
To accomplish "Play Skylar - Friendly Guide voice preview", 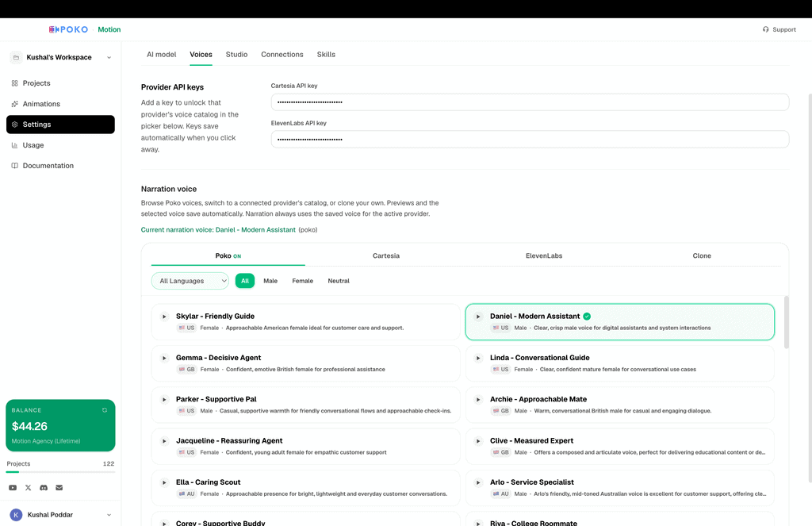I will click(164, 317).
